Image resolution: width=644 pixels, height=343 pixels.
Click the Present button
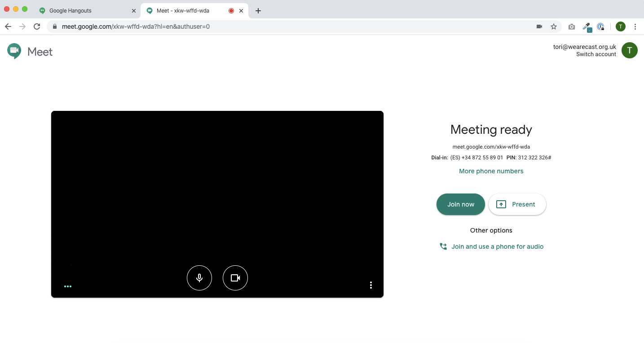coord(517,204)
